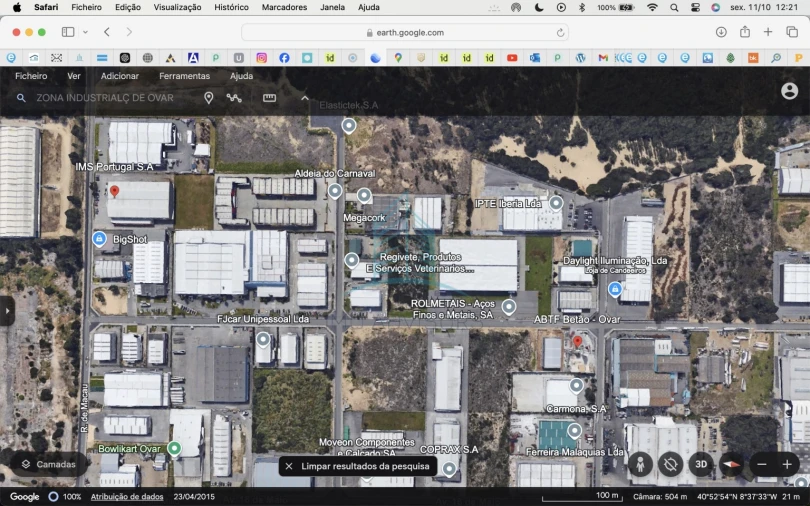Toggle 3D view mode

coord(701,464)
